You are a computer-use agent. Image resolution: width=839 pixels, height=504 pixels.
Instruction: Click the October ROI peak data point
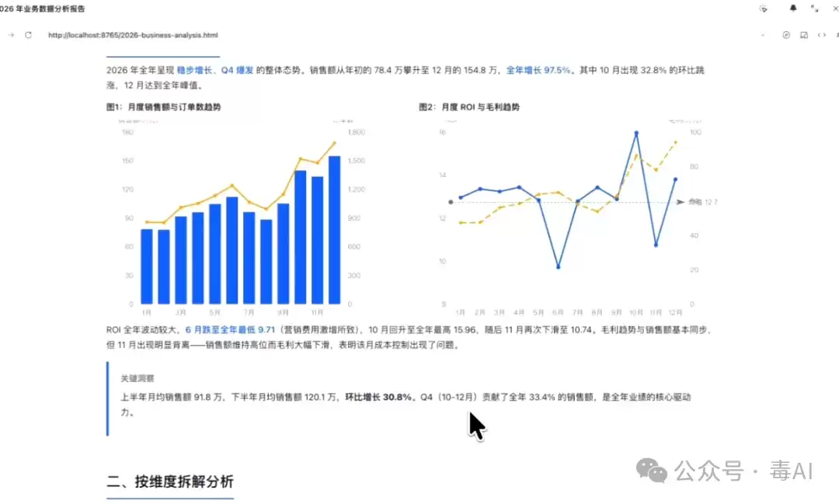pos(636,133)
